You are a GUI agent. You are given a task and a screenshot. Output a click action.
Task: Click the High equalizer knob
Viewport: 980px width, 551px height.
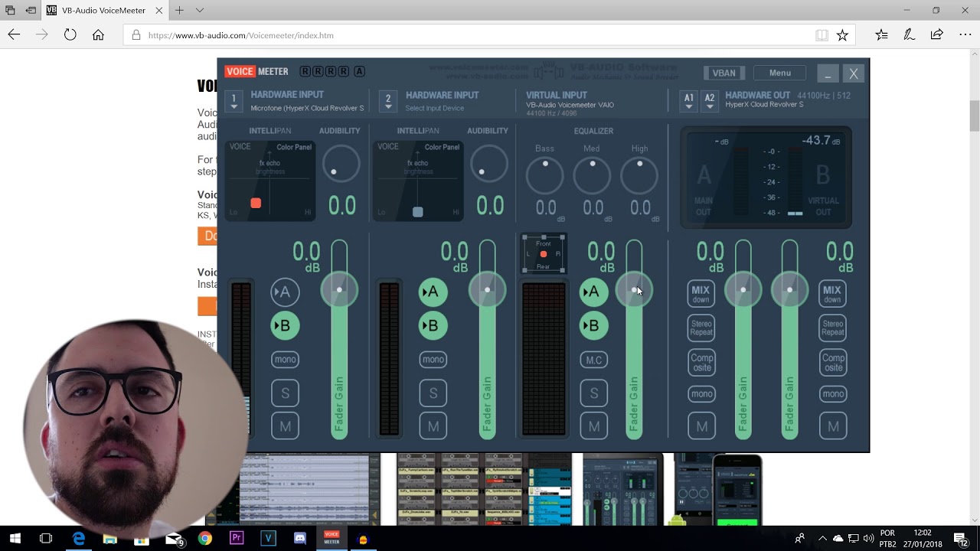click(x=639, y=175)
